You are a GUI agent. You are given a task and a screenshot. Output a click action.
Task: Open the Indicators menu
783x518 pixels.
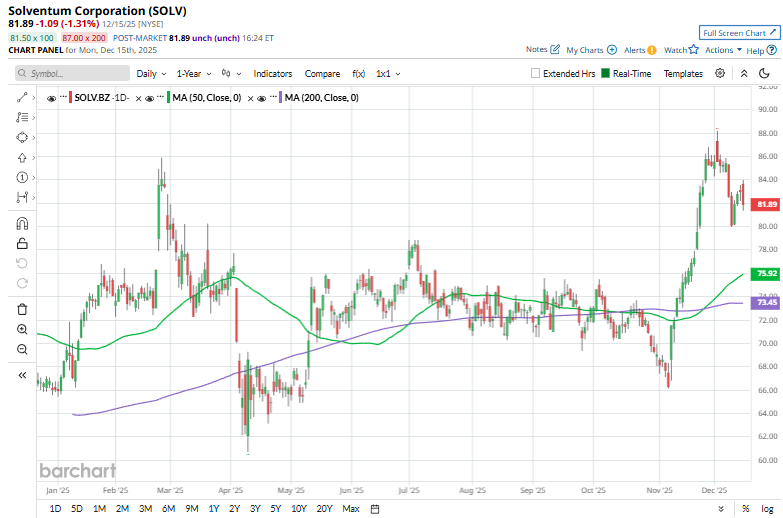273,73
